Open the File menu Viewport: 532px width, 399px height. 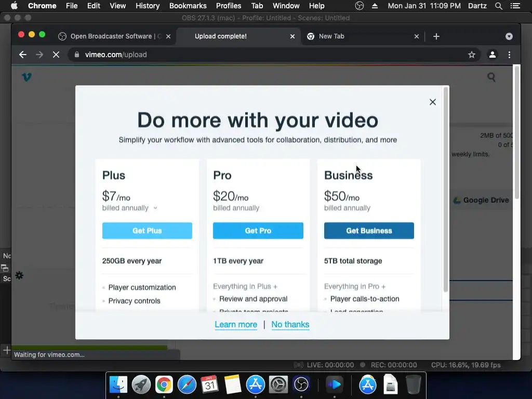[72, 6]
